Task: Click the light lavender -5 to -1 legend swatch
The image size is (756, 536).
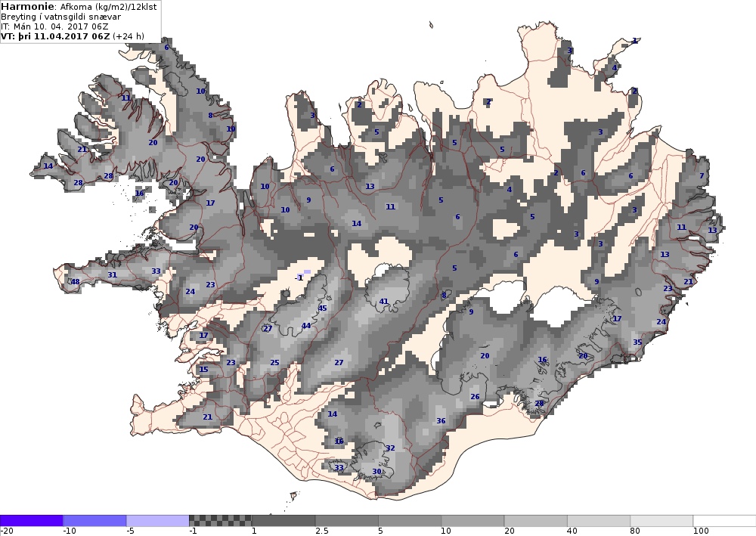Action: pyautogui.click(x=158, y=521)
